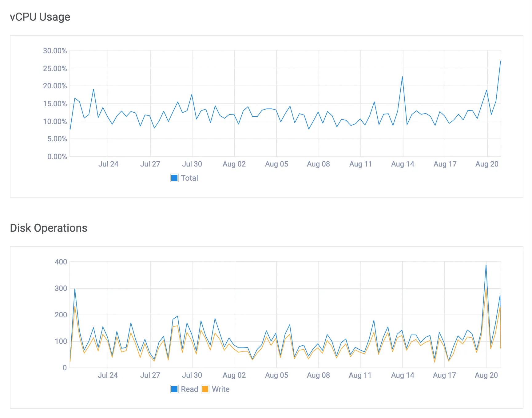Click the early 300 Read peak near Jul 22
Image resolution: width=532 pixels, height=418 pixels.
[75, 289]
